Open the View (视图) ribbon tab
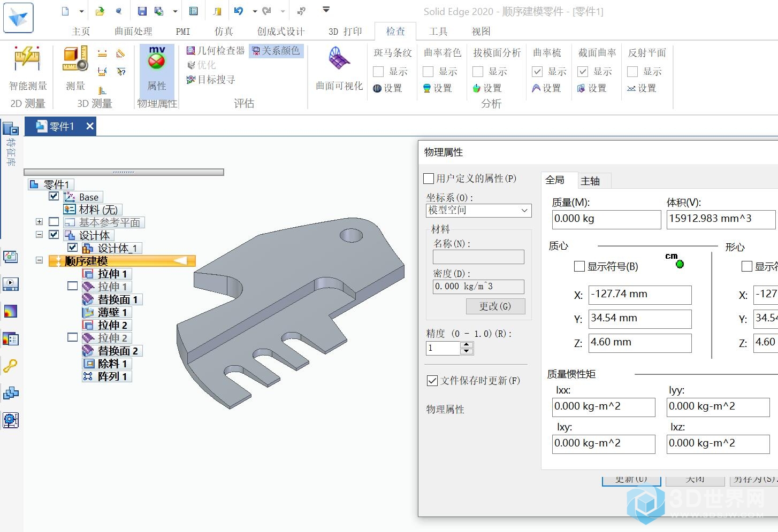The width and height of the screenshot is (778, 532). click(481, 32)
